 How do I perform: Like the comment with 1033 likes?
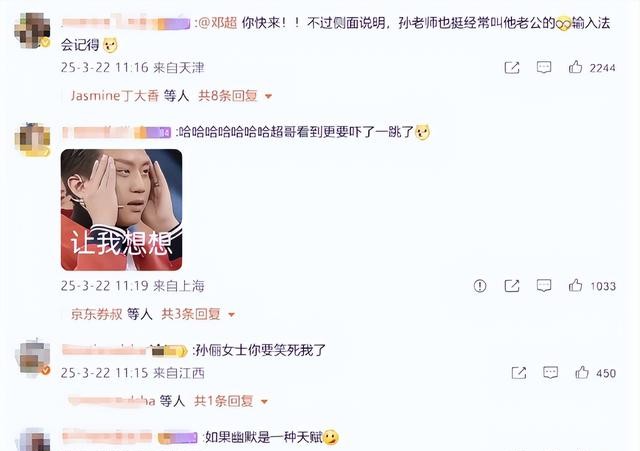click(x=576, y=285)
